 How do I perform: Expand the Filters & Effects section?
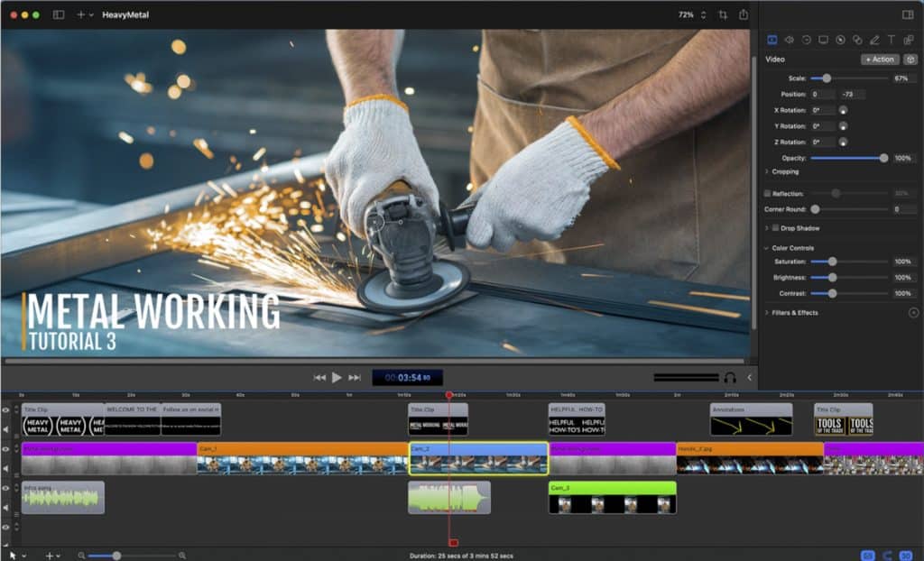click(767, 313)
